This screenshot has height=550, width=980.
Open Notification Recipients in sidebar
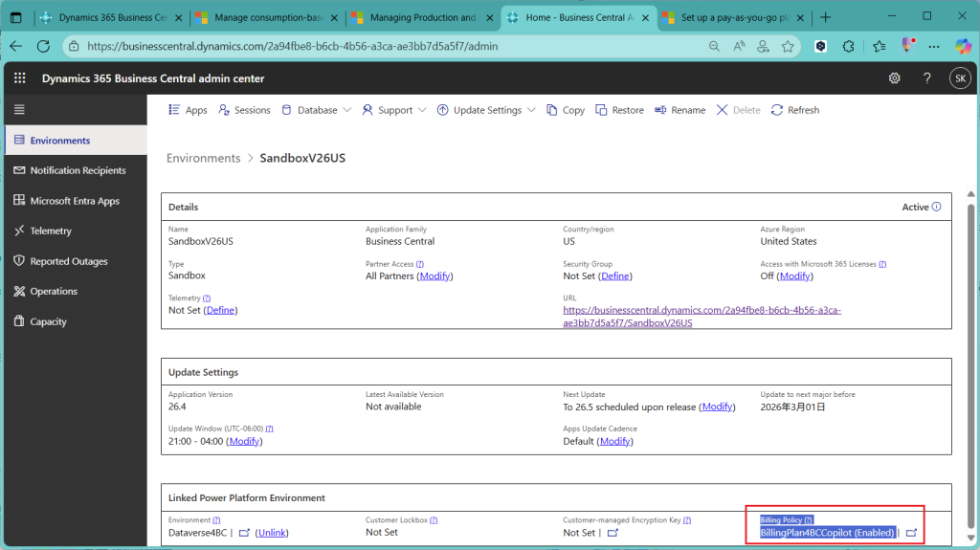tap(77, 170)
